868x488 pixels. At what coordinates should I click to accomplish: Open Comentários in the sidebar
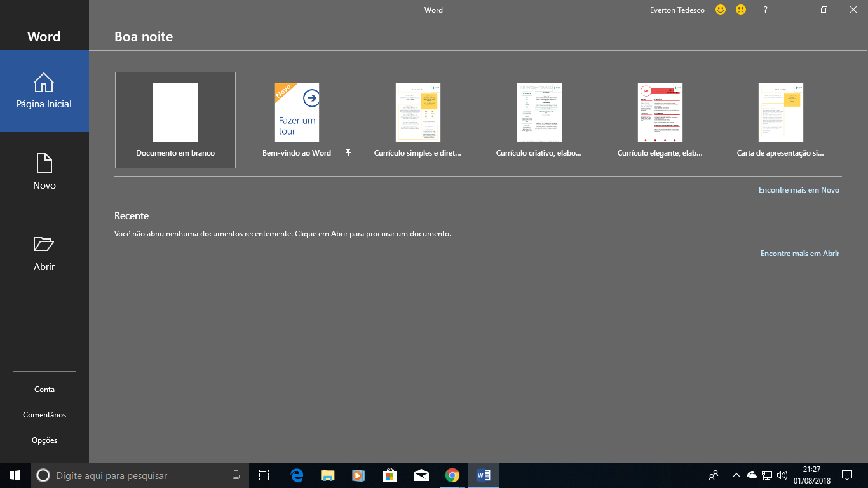44,415
